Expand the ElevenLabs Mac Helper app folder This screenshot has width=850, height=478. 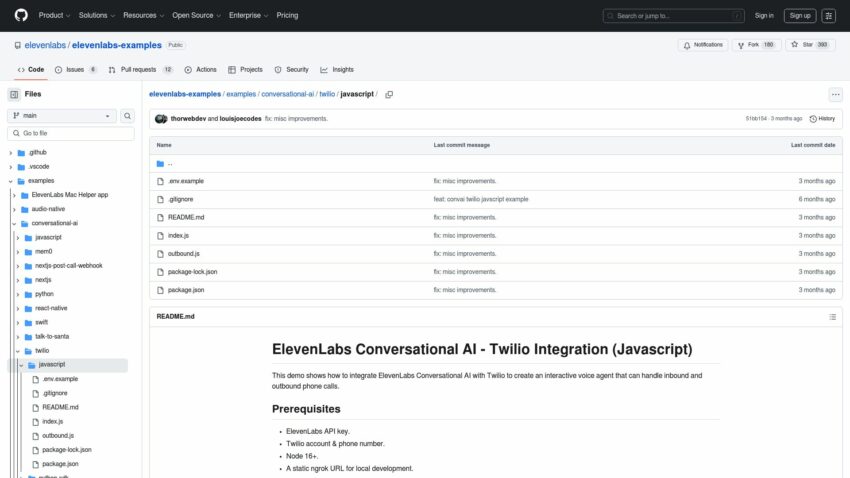(x=69, y=195)
